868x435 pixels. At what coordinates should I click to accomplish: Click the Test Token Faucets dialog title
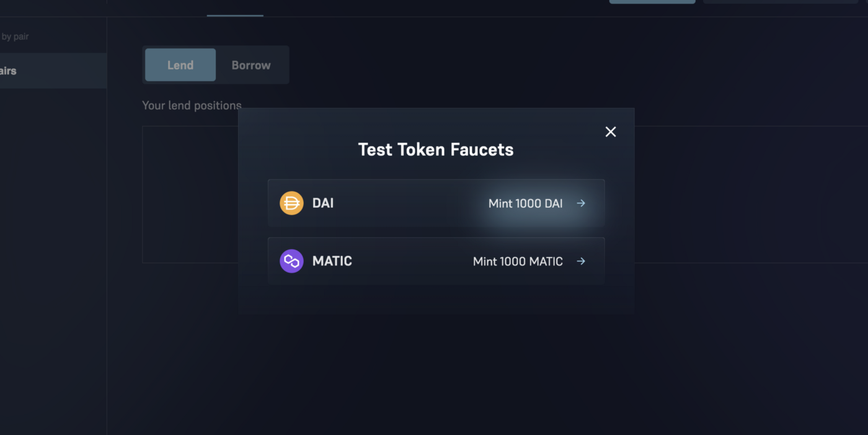pos(436,150)
